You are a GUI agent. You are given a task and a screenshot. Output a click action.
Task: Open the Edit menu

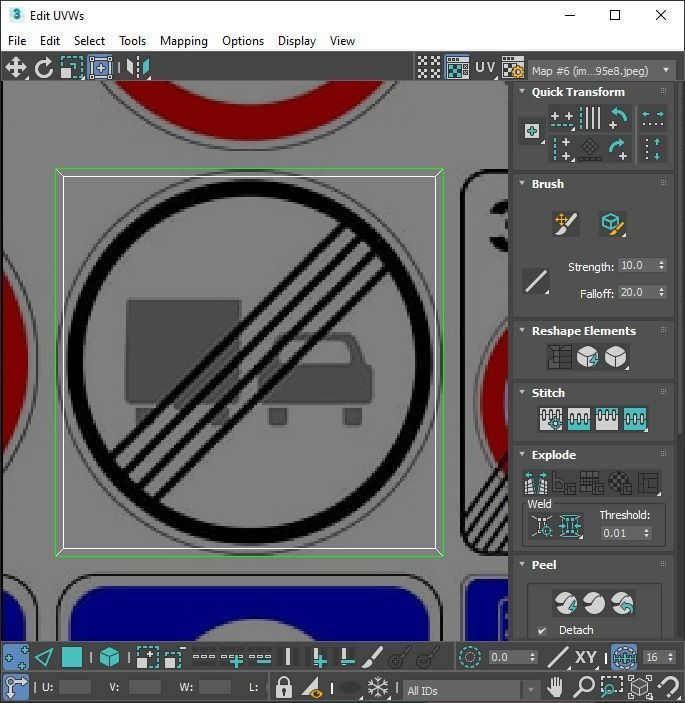[50, 41]
